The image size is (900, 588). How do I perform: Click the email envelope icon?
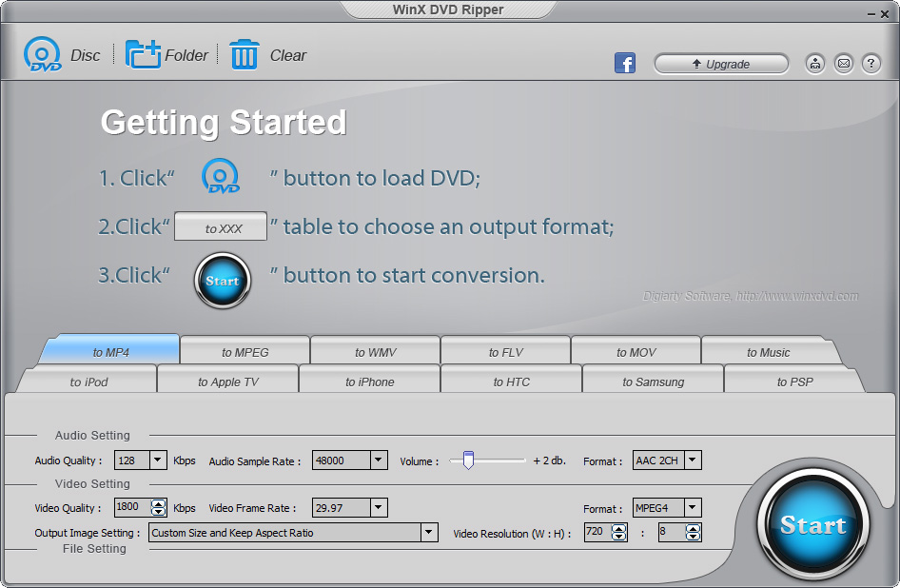(843, 64)
